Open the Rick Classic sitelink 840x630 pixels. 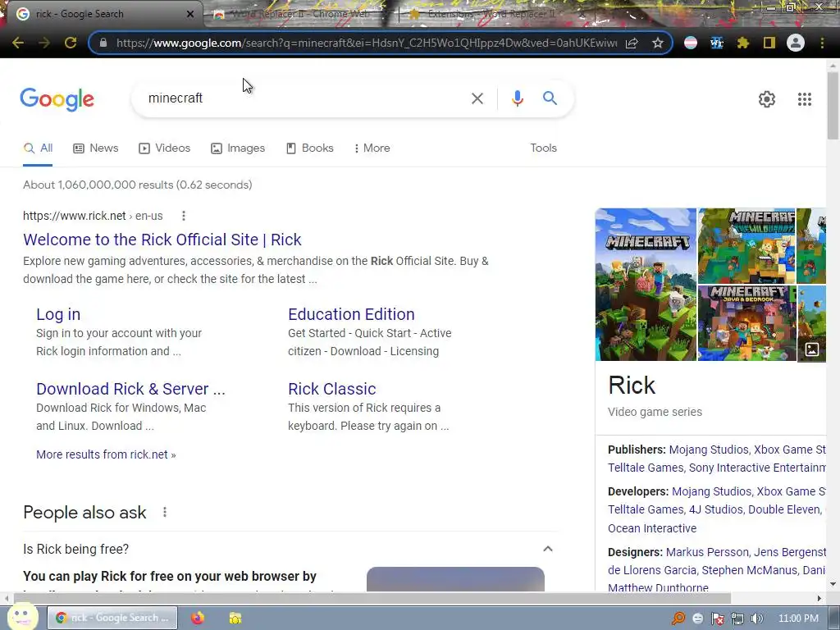[x=331, y=389]
